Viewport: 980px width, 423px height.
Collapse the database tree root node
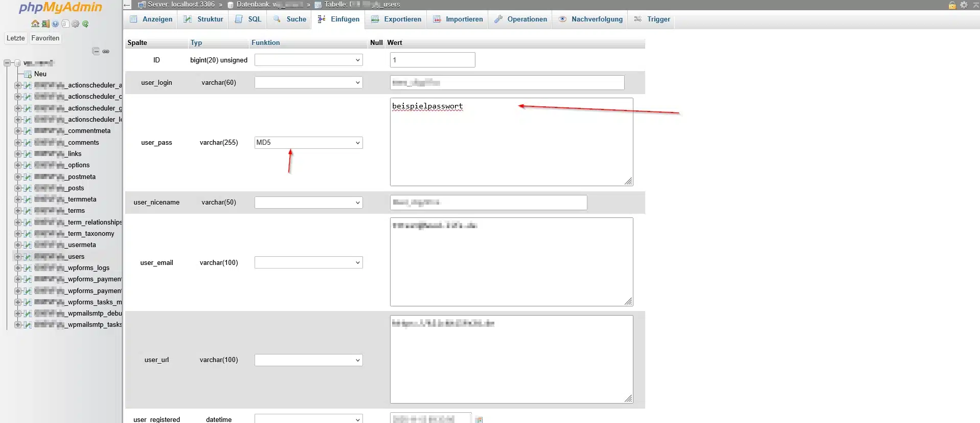7,63
